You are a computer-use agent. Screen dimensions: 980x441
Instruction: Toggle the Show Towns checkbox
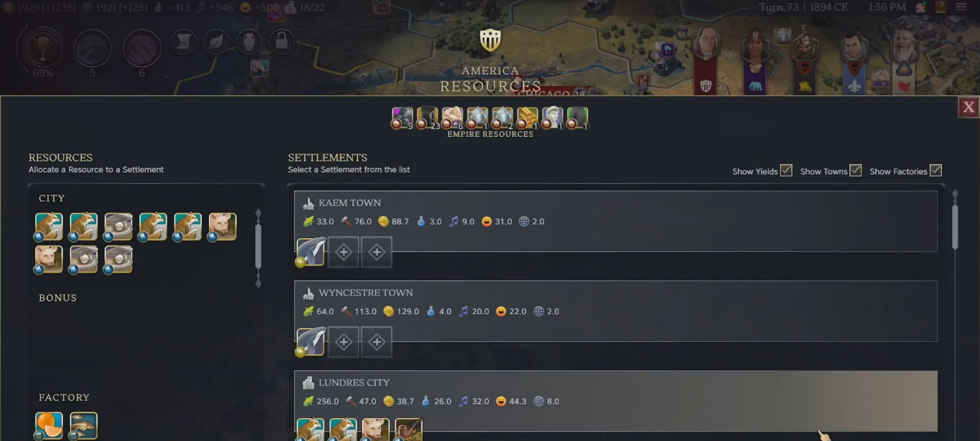[x=855, y=171]
